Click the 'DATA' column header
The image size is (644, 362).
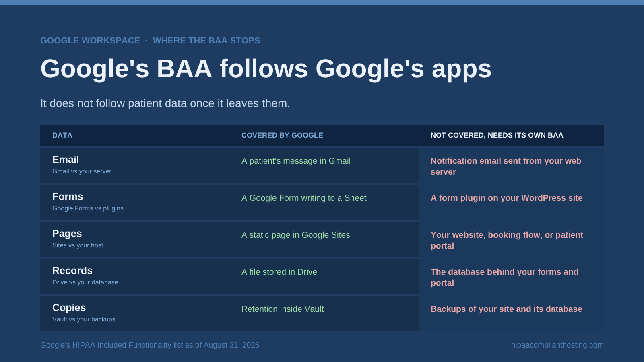pos(62,135)
